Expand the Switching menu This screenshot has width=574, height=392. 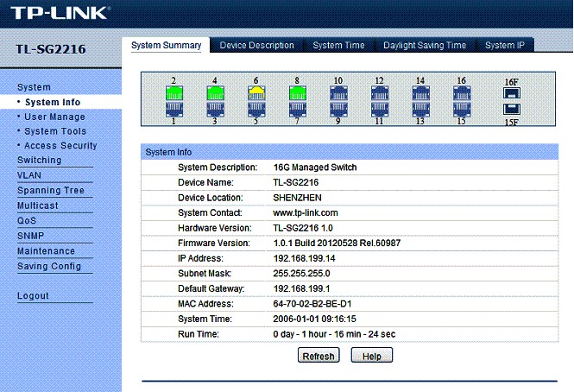click(40, 160)
